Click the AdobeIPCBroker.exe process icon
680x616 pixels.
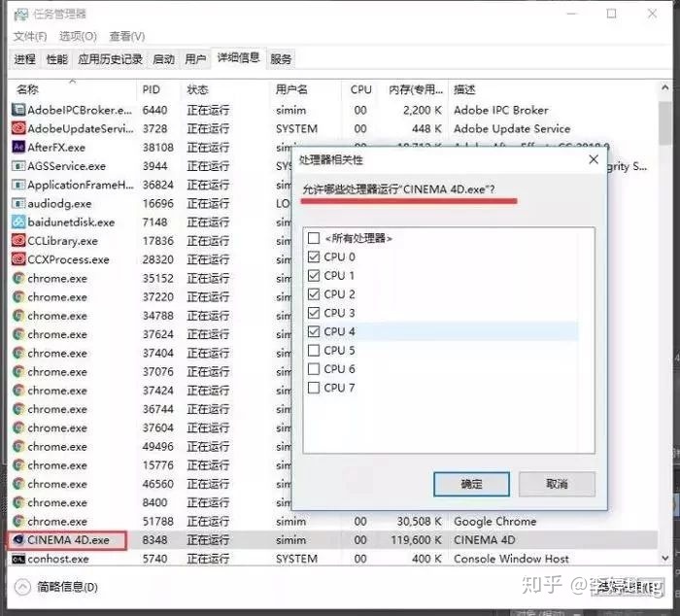click(x=18, y=110)
